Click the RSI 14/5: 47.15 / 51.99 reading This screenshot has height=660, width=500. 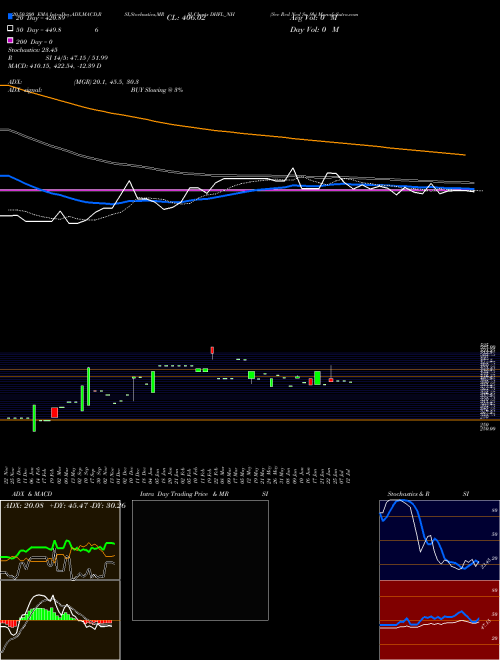(x=58, y=58)
